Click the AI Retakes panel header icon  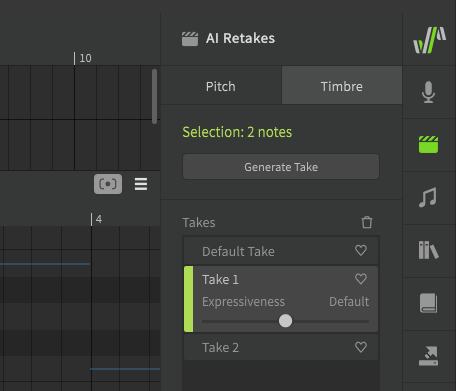tap(190, 39)
